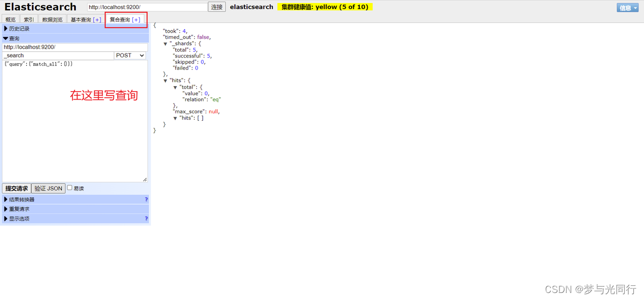Switch to the 数据浏览 tab
The width and height of the screenshot is (644, 299).
[52, 20]
